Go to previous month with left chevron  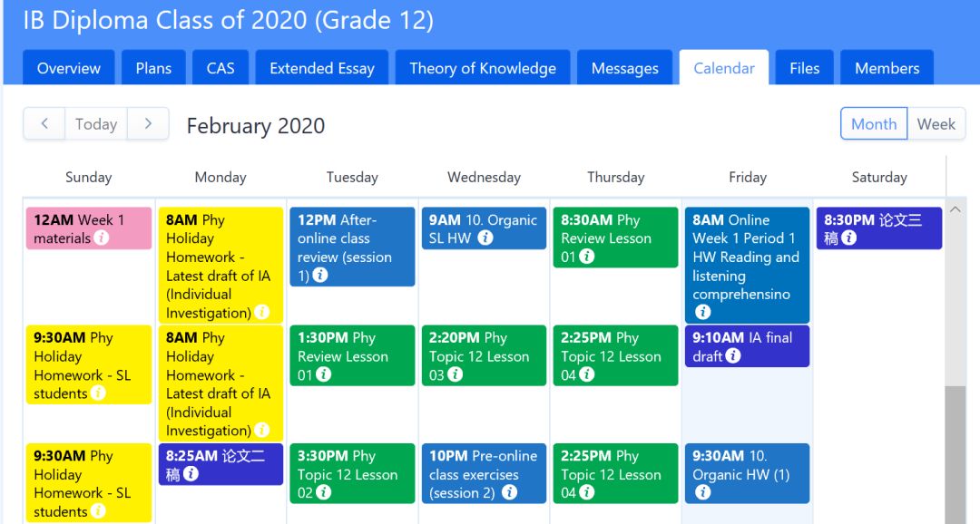44,124
